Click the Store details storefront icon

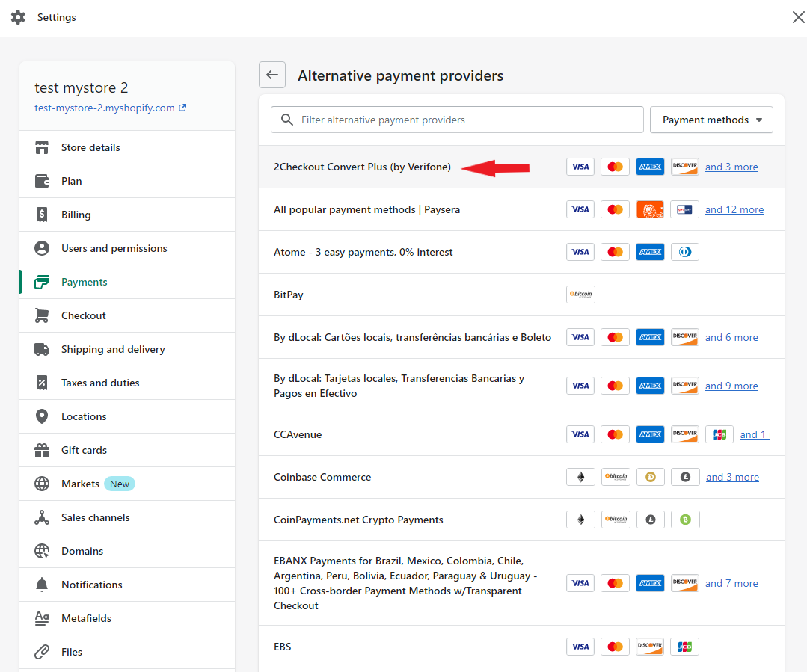pos(43,147)
